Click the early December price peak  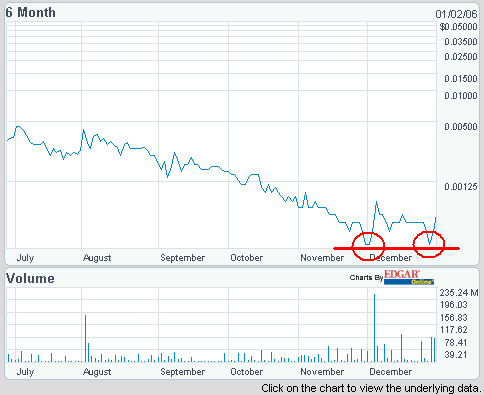coord(377,202)
